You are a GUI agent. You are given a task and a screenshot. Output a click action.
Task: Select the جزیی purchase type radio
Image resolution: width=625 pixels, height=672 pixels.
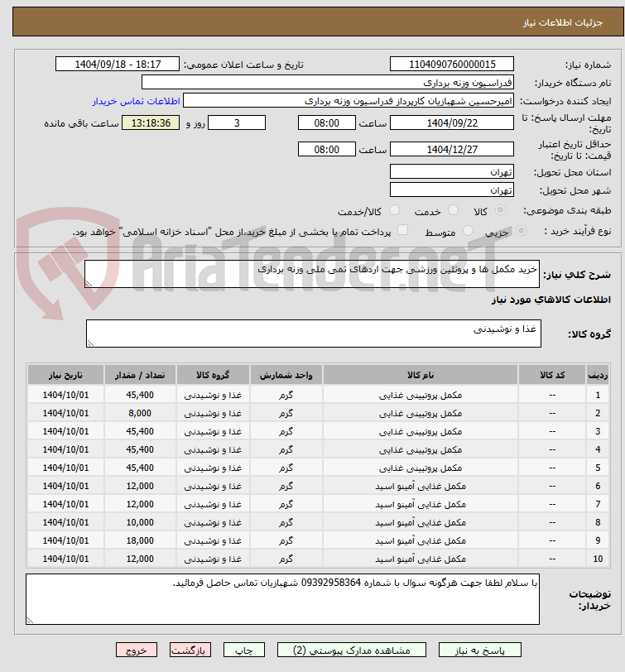click(521, 231)
